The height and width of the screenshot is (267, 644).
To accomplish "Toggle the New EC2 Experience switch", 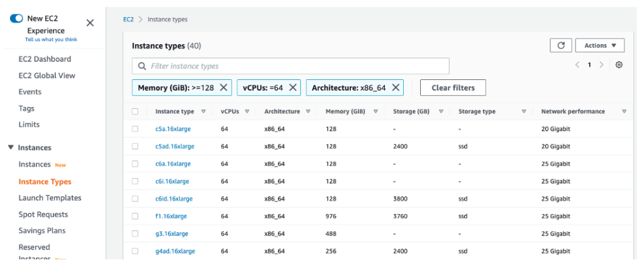I will click(16, 18).
